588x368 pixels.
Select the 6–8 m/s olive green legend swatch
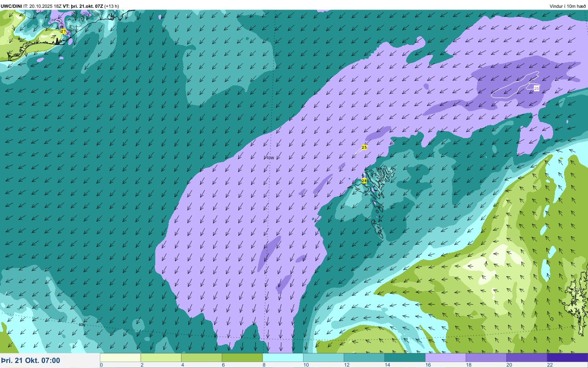[242, 357]
